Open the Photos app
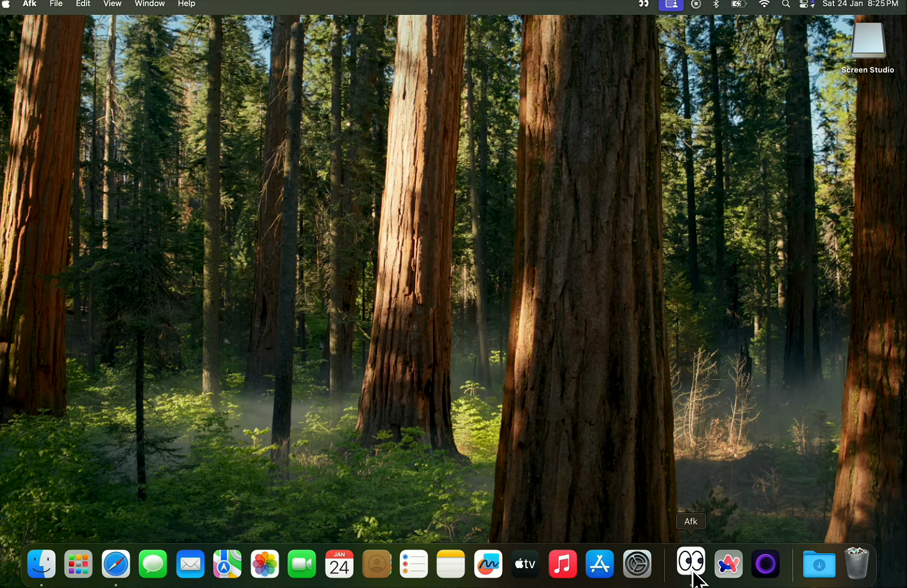This screenshot has width=907, height=588. pyautogui.click(x=265, y=564)
